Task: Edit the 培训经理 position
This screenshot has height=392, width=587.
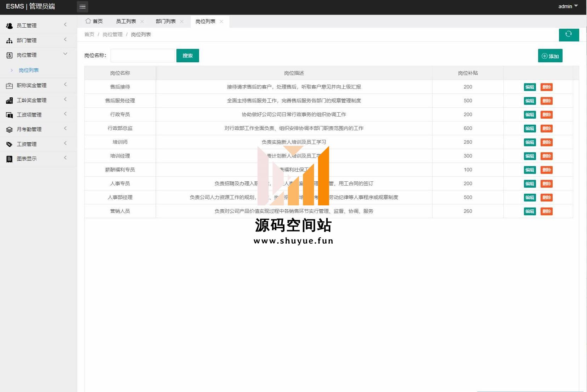Action: (x=530, y=156)
